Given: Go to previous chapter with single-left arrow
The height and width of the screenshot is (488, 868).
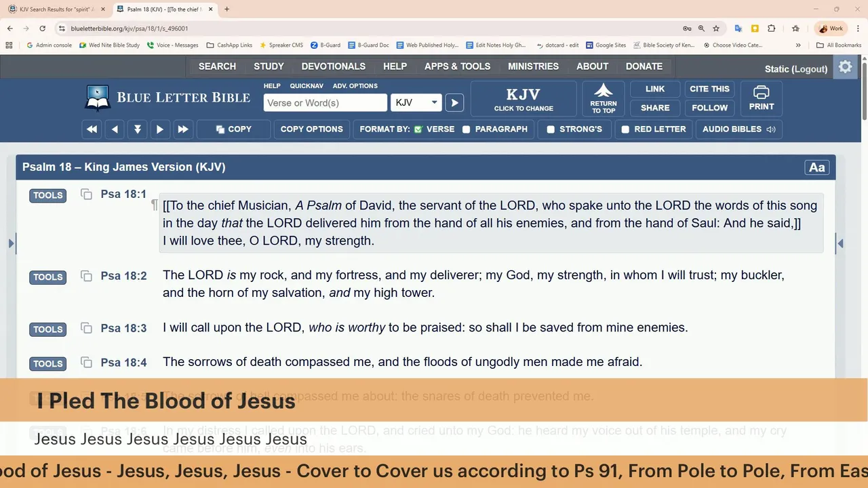Looking at the screenshot, I should tap(115, 129).
